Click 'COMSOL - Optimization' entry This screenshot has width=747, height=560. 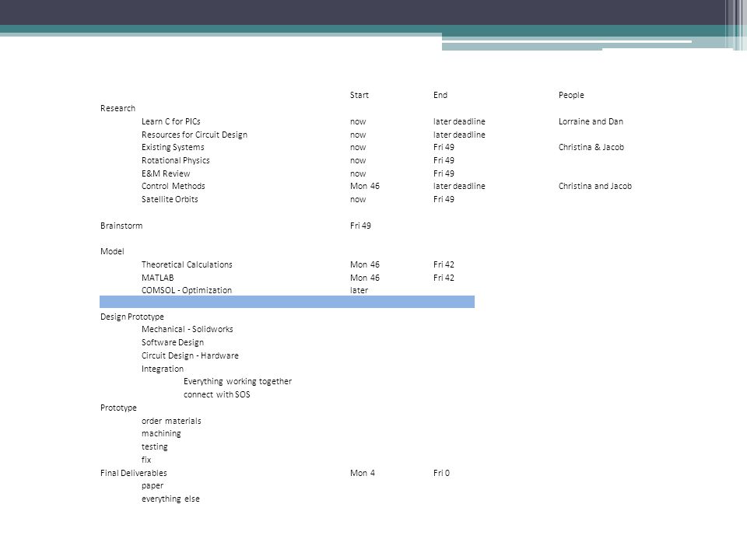click(187, 290)
